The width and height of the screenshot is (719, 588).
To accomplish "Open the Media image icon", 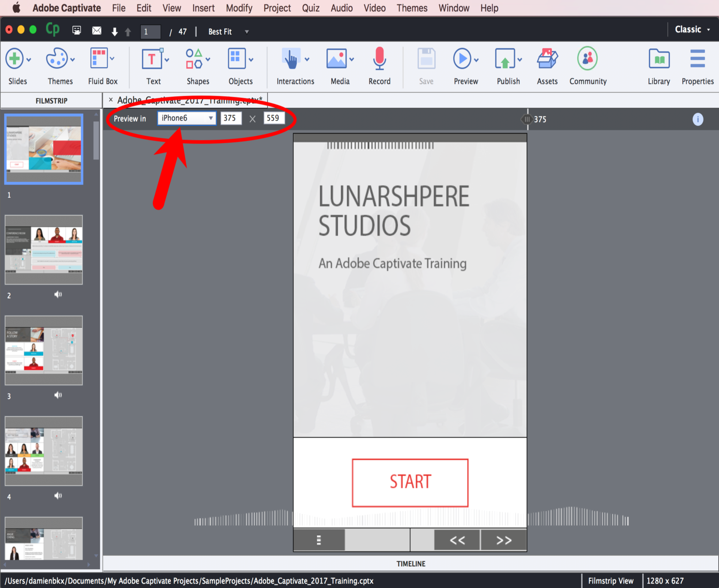I will click(336, 58).
